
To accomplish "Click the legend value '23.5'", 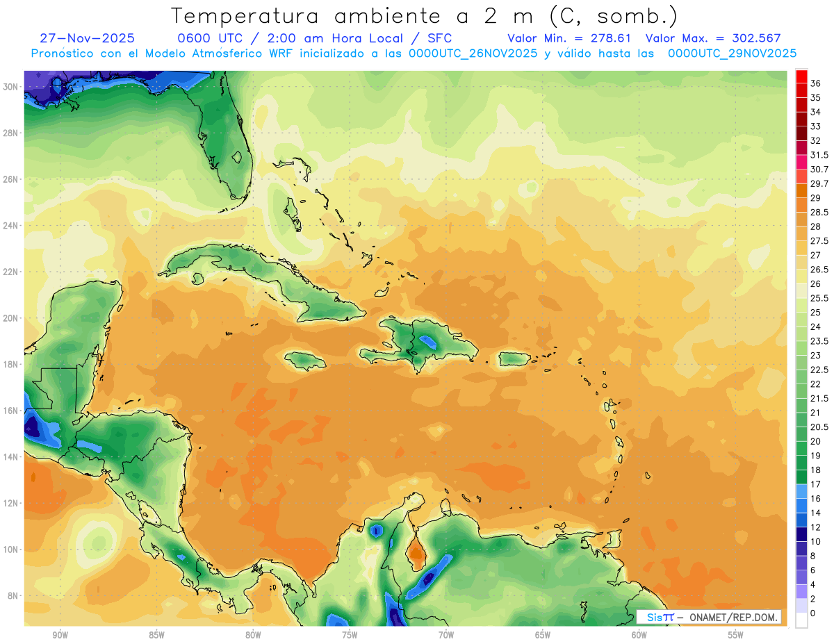I will click(x=819, y=341).
